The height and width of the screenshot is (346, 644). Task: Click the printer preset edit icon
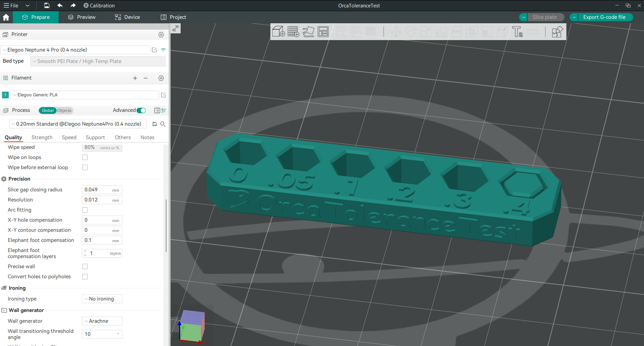click(154, 50)
